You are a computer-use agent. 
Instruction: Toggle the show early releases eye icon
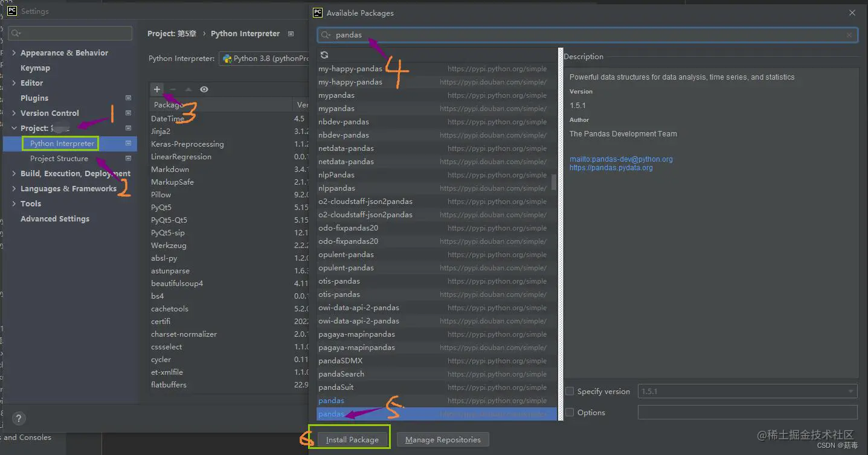point(204,89)
